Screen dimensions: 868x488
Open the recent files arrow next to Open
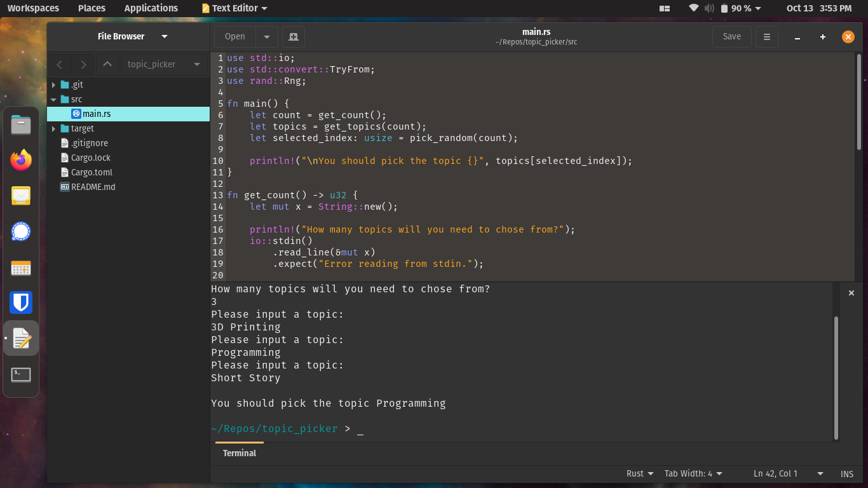[x=267, y=37]
